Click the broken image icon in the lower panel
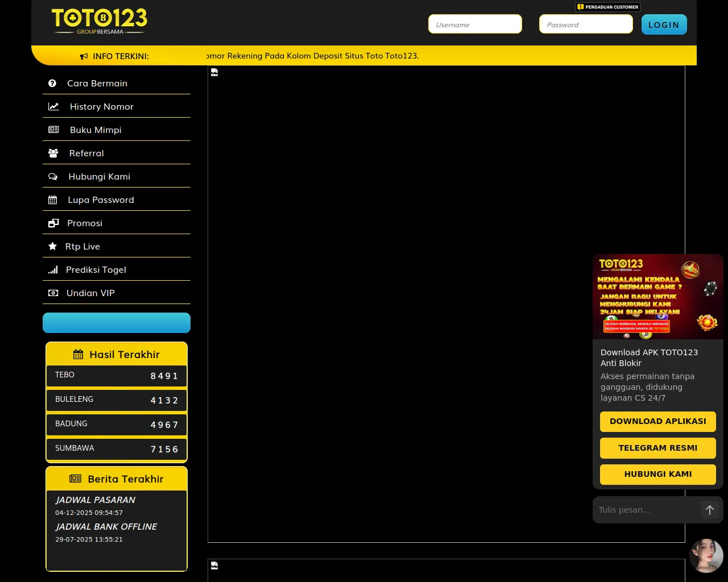Viewport: 728px width, 582px height. pyautogui.click(x=214, y=566)
